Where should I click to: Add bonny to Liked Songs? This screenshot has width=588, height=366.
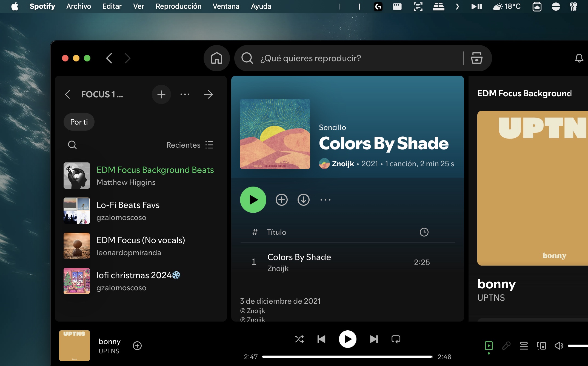coord(137,346)
